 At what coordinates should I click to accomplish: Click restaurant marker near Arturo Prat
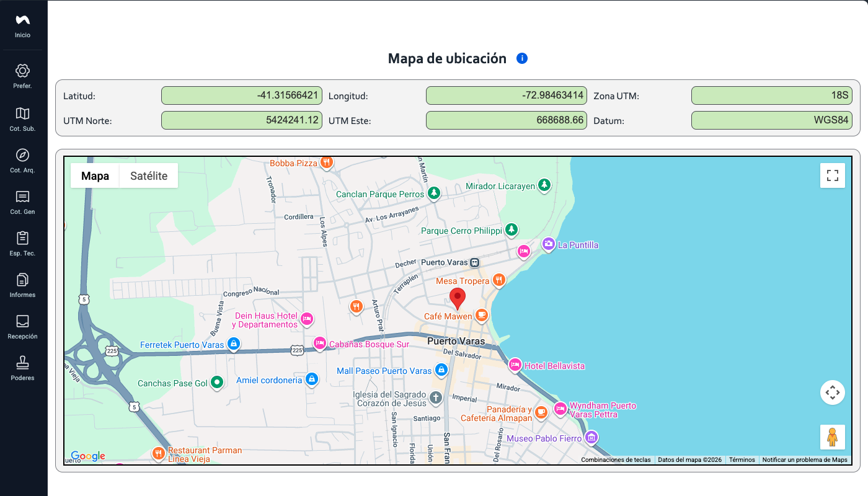(x=356, y=306)
